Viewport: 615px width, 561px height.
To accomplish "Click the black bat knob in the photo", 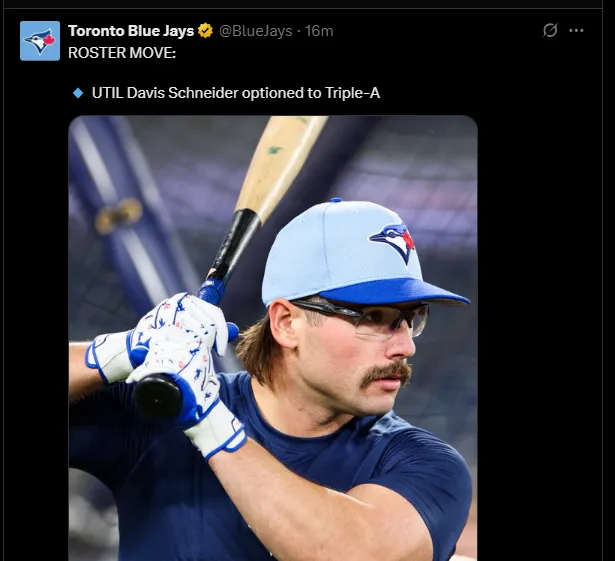I will pos(159,396).
